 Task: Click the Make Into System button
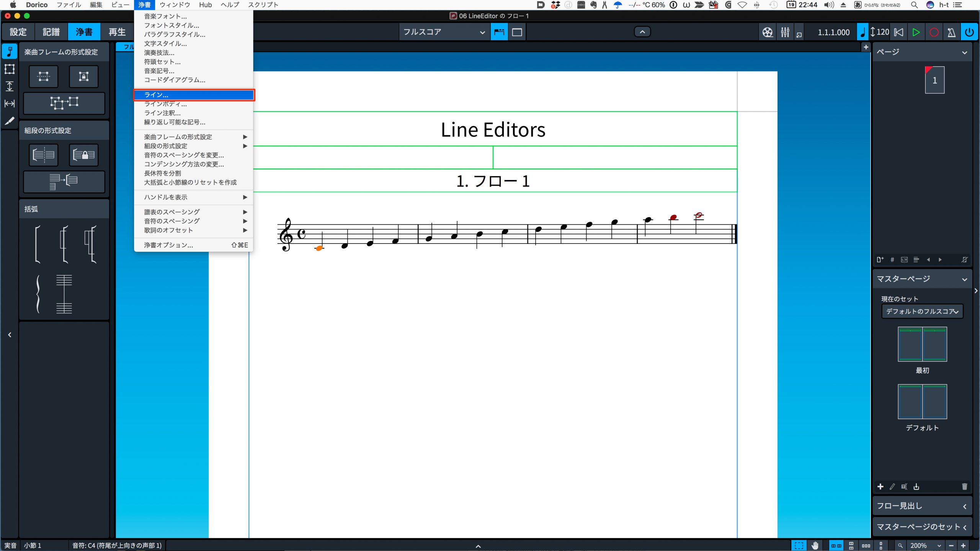click(x=44, y=155)
